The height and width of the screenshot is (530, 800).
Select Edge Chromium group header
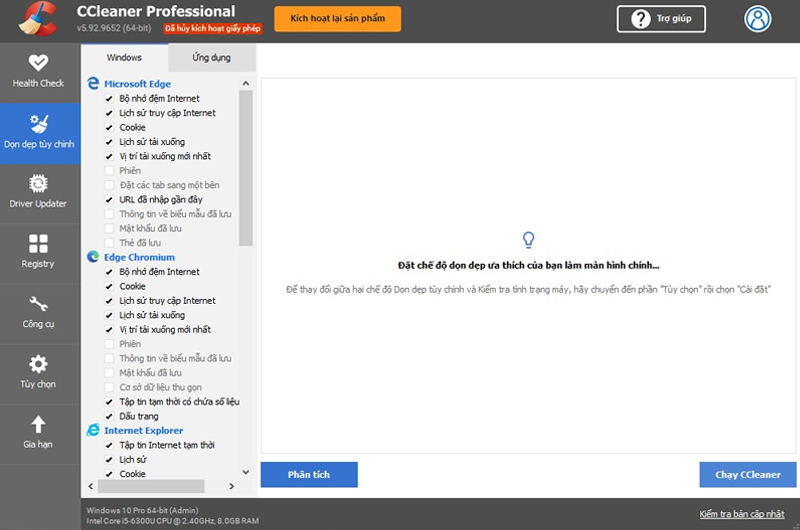click(139, 257)
